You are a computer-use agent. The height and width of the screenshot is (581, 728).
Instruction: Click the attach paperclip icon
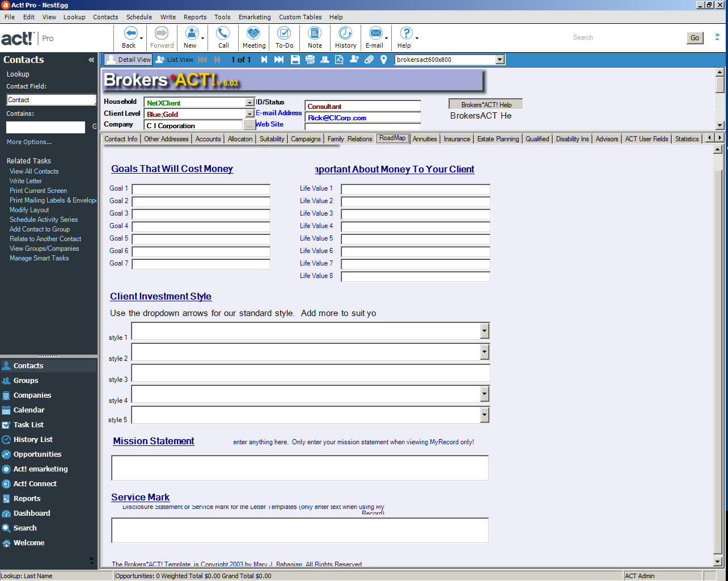coord(369,60)
